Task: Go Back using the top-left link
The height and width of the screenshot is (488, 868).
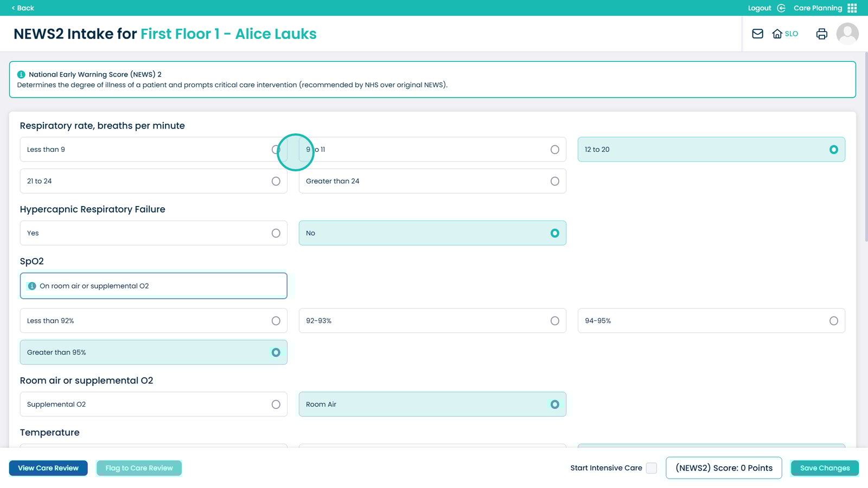Action: point(23,8)
